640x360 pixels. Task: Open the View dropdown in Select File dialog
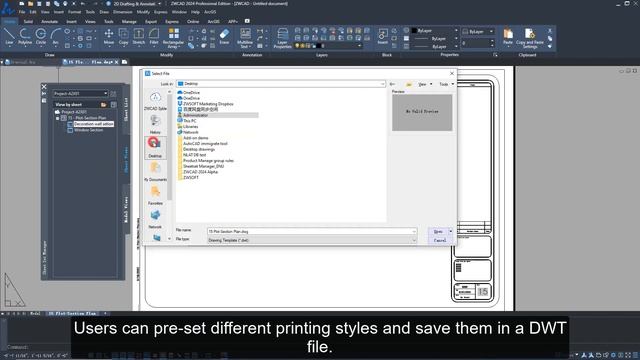[425, 84]
